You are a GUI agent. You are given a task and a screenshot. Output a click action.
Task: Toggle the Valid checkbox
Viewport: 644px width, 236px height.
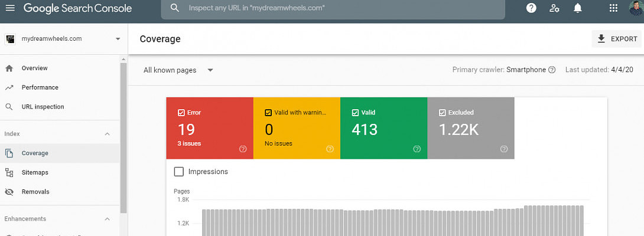coord(355,113)
